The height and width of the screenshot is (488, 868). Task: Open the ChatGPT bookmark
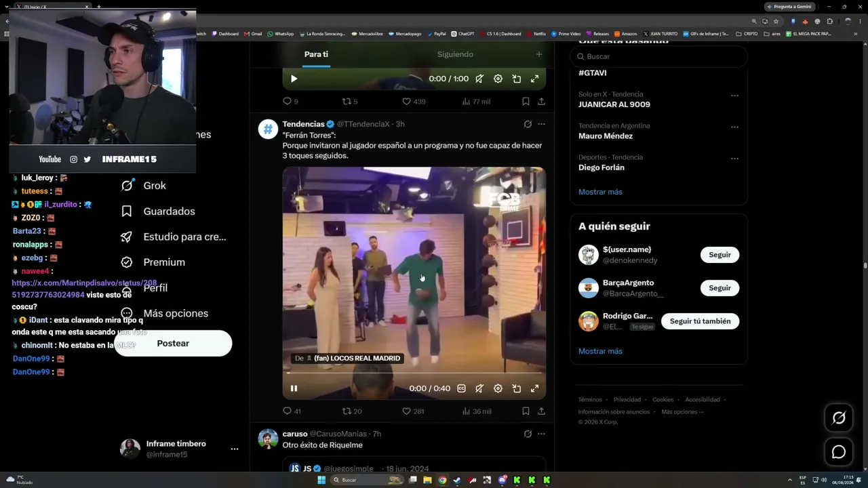462,34
